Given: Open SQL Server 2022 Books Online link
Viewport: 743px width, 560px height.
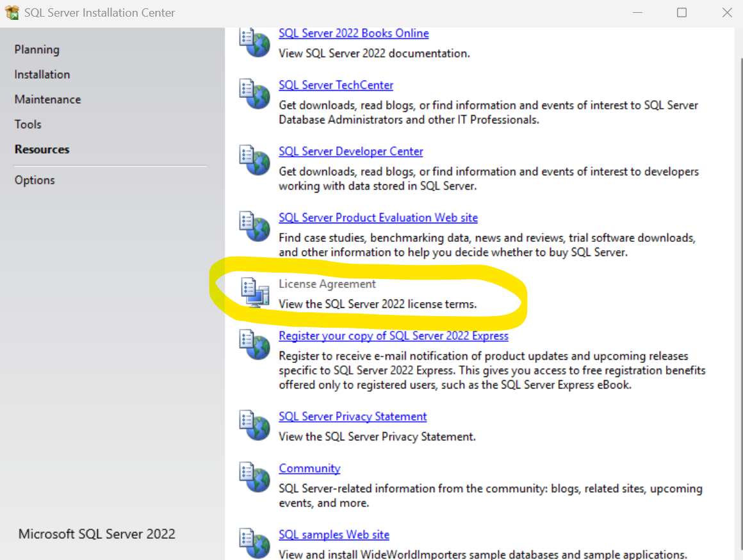Looking at the screenshot, I should coord(354,33).
